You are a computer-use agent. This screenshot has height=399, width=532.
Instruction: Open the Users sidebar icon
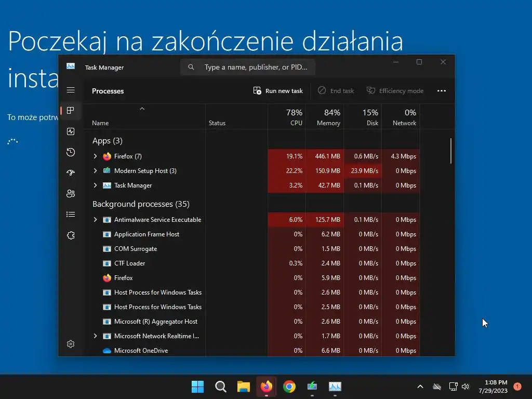(x=71, y=193)
